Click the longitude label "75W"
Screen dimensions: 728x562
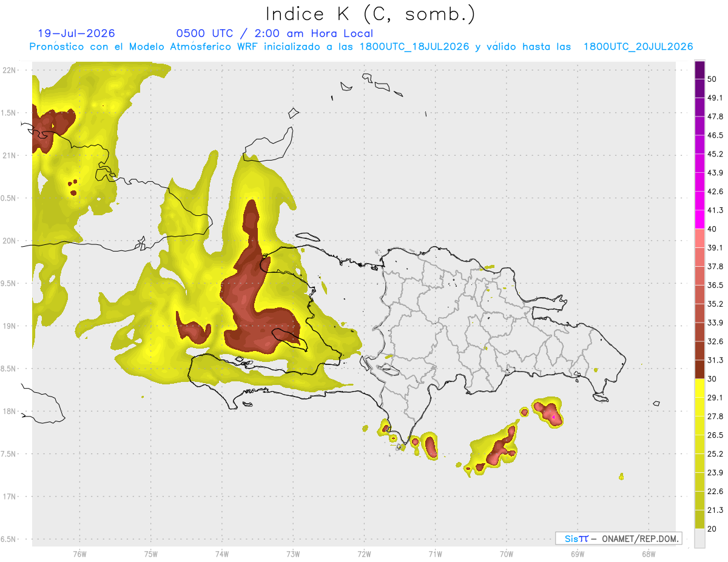(x=150, y=554)
